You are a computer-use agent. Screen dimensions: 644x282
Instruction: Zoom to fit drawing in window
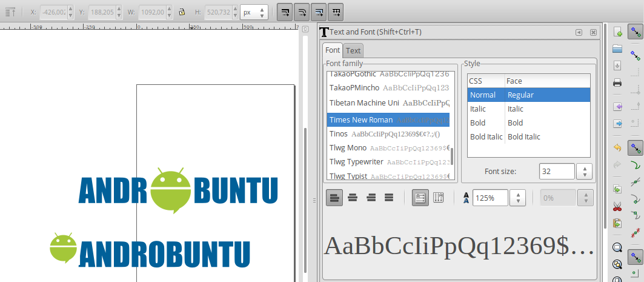click(x=617, y=264)
